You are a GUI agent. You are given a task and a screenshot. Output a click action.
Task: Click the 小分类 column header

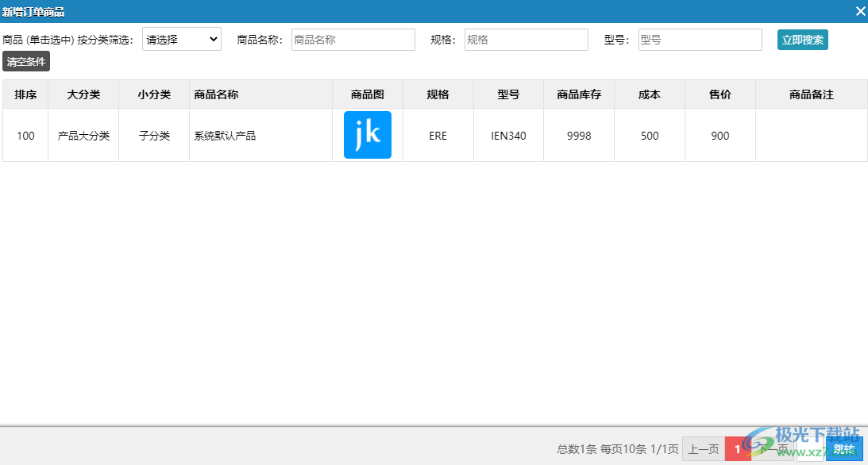(x=154, y=94)
